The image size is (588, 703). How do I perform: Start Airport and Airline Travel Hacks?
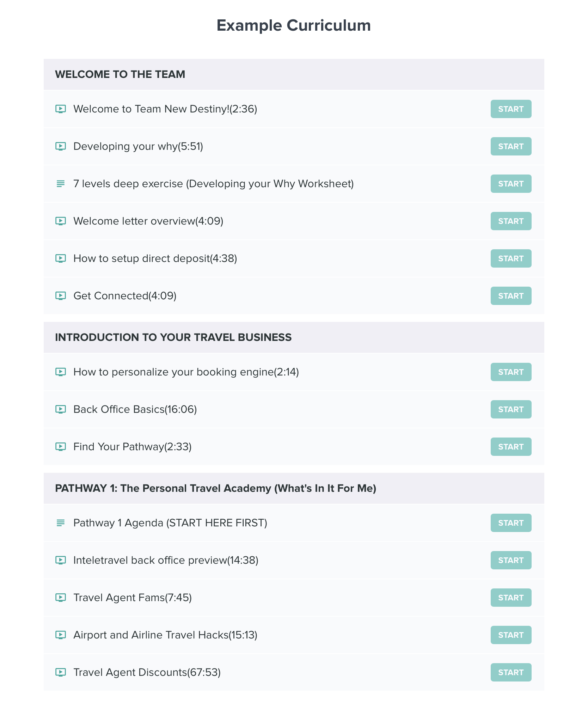coord(511,635)
